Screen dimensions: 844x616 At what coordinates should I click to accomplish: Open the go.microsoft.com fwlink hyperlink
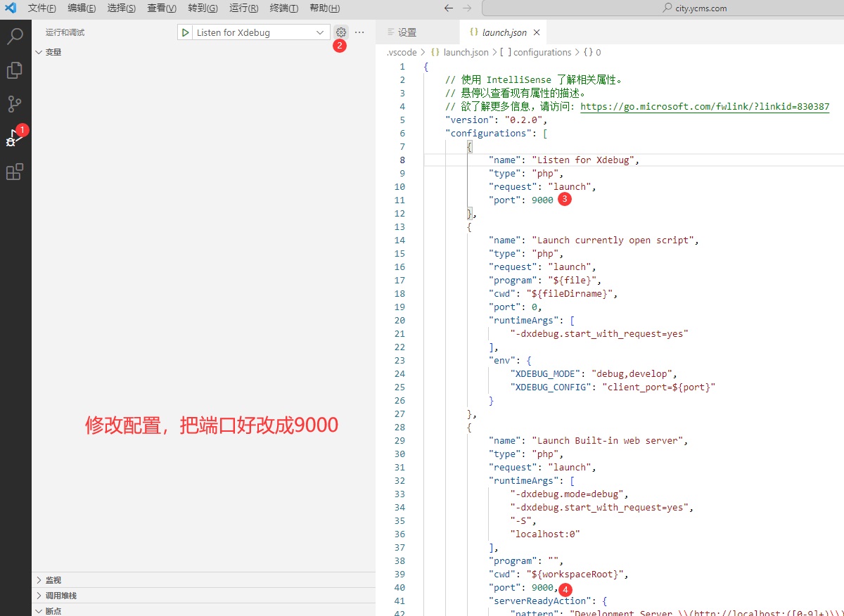(705, 106)
